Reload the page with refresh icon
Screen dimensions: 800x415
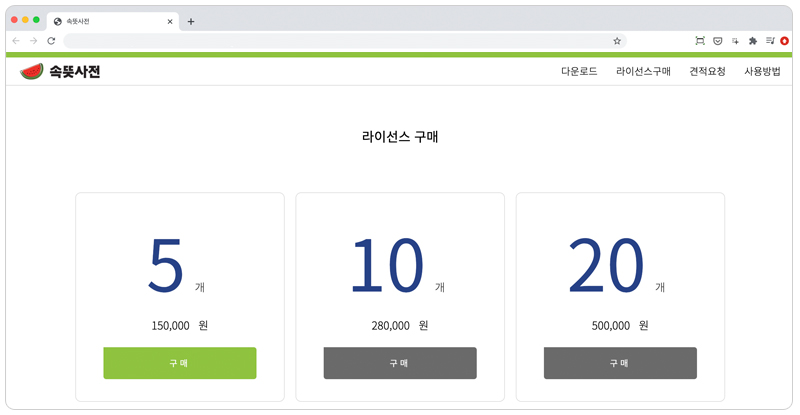[51, 41]
